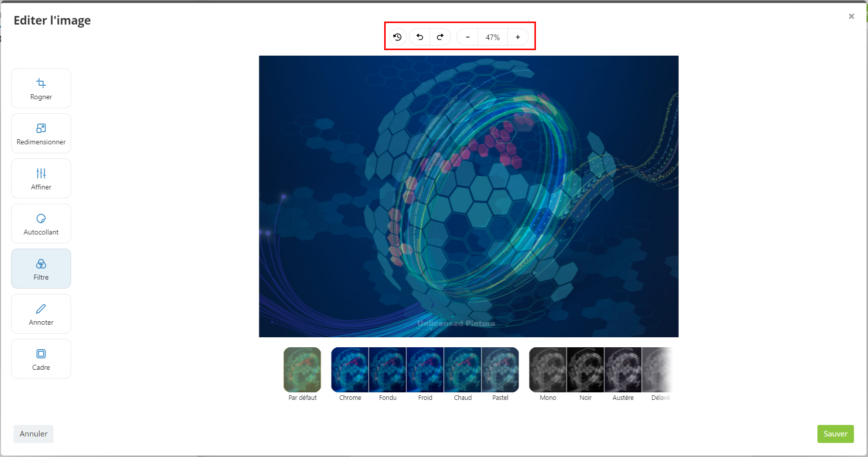Click the undo arrow
The height and width of the screenshot is (457, 868).
point(420,37)
